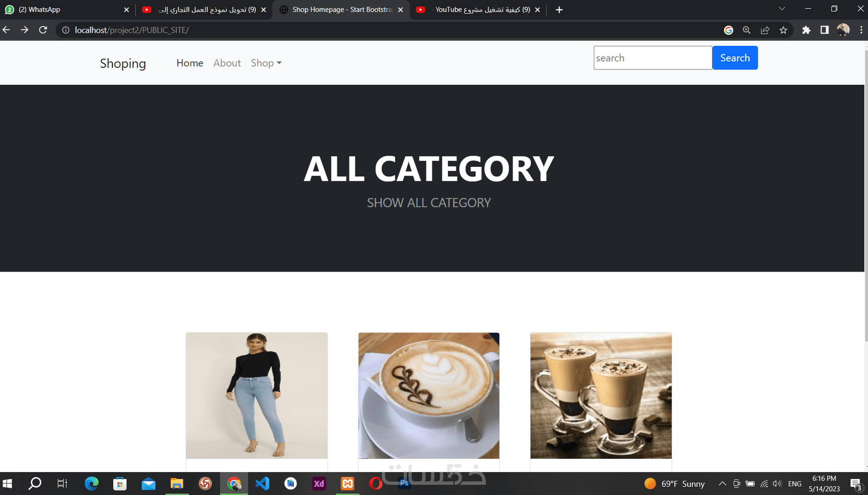Open the Shoping brand link

123,63
